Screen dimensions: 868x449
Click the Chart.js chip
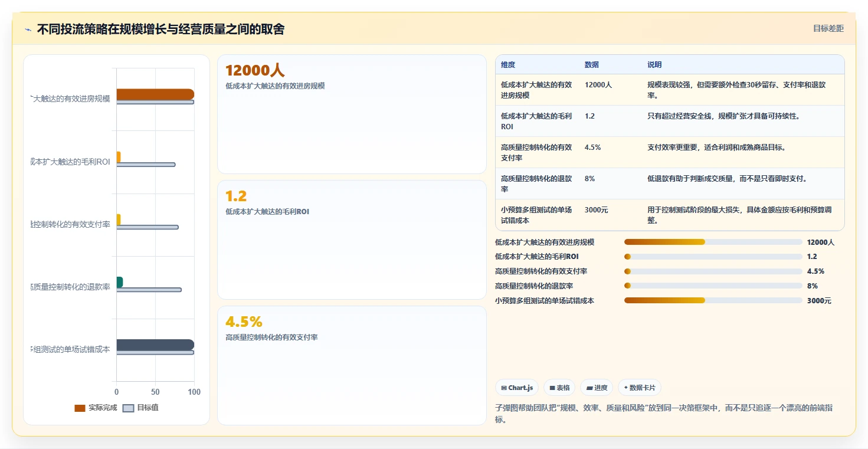pyautogui.click(x=517, y=388)
